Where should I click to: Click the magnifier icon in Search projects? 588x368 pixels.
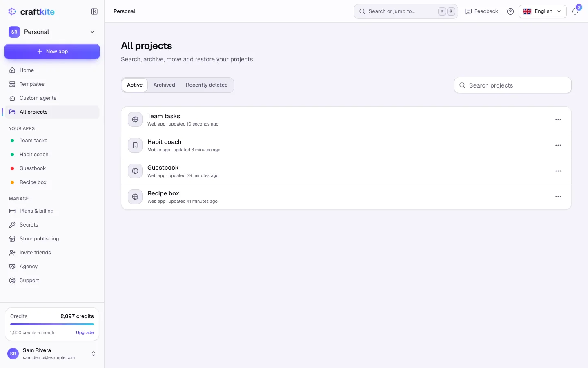pyautogui.click(x=462, y=85)
